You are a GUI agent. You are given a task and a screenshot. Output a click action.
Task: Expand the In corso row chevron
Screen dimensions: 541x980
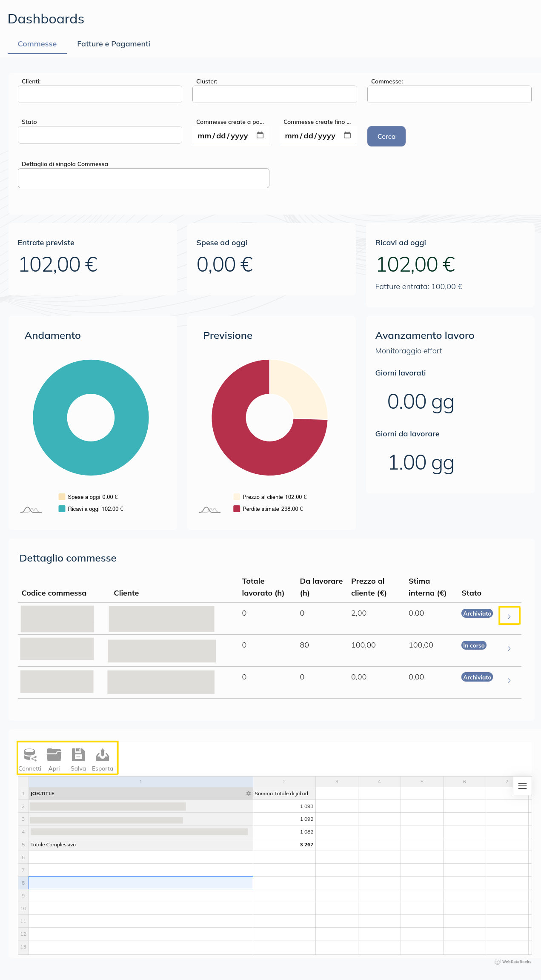509,648
